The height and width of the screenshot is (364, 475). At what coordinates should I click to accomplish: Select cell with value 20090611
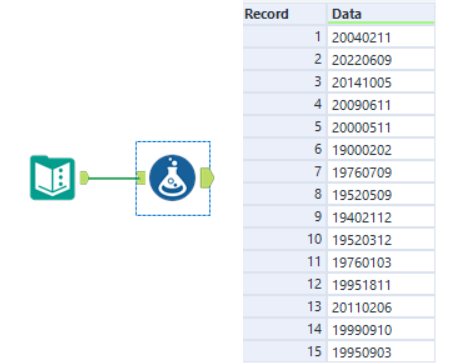click(381, 104)
